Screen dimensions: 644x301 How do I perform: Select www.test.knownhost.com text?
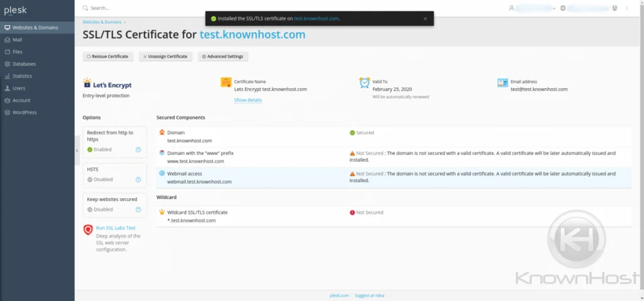pos(196,161)
